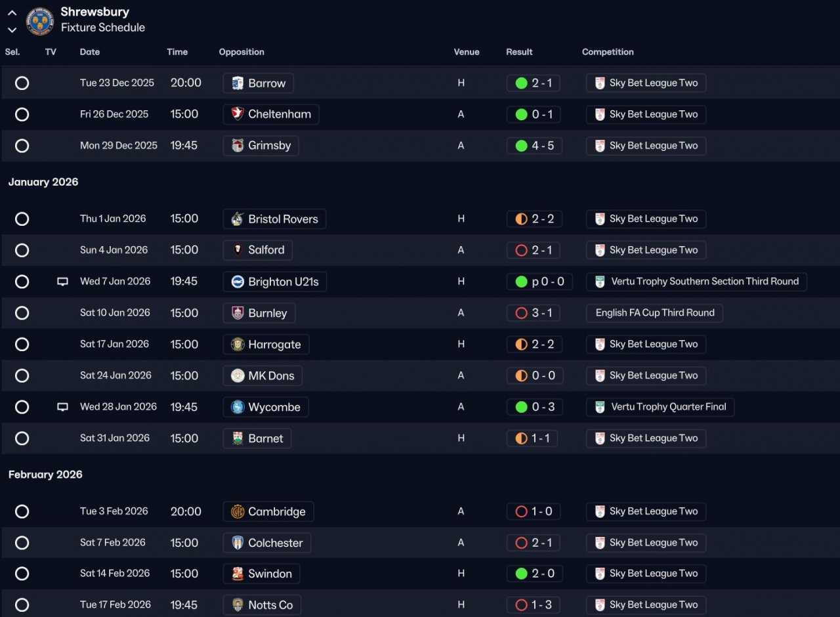The image size is (840, 617).
Task: Click the up chevron beside Shrewsbury
Action: 12,13
